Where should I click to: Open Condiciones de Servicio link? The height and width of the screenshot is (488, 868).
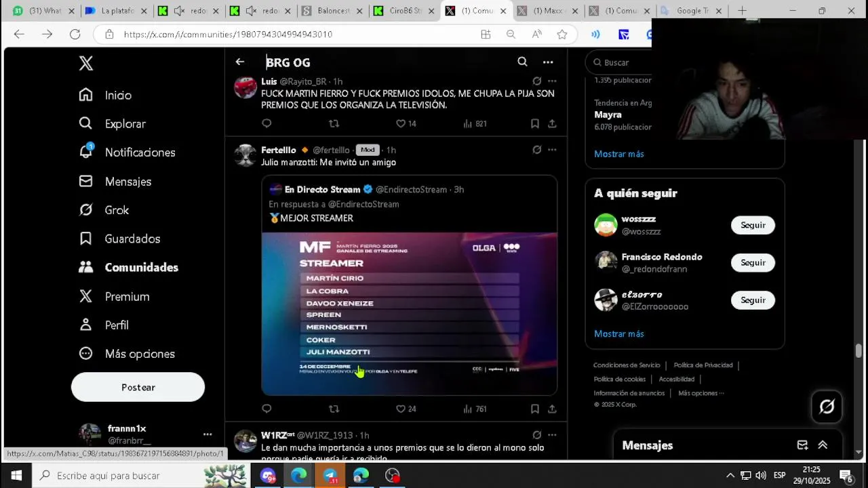627,365
